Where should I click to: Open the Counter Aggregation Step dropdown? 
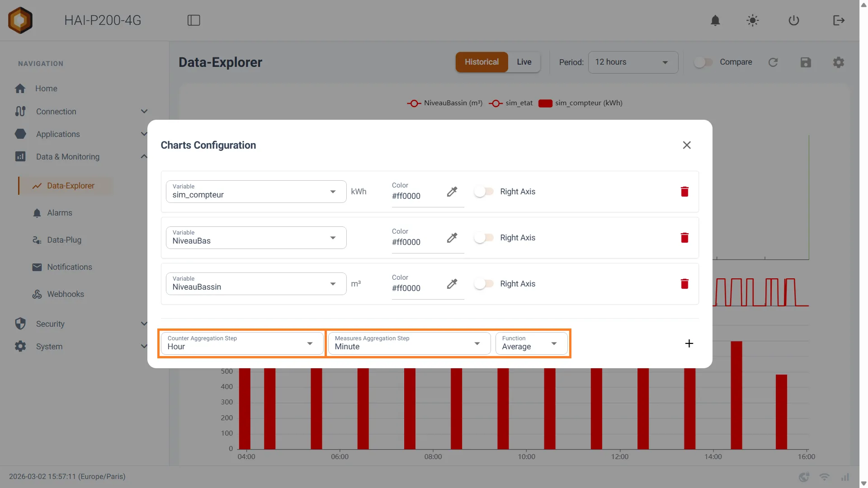pos(242,343)
